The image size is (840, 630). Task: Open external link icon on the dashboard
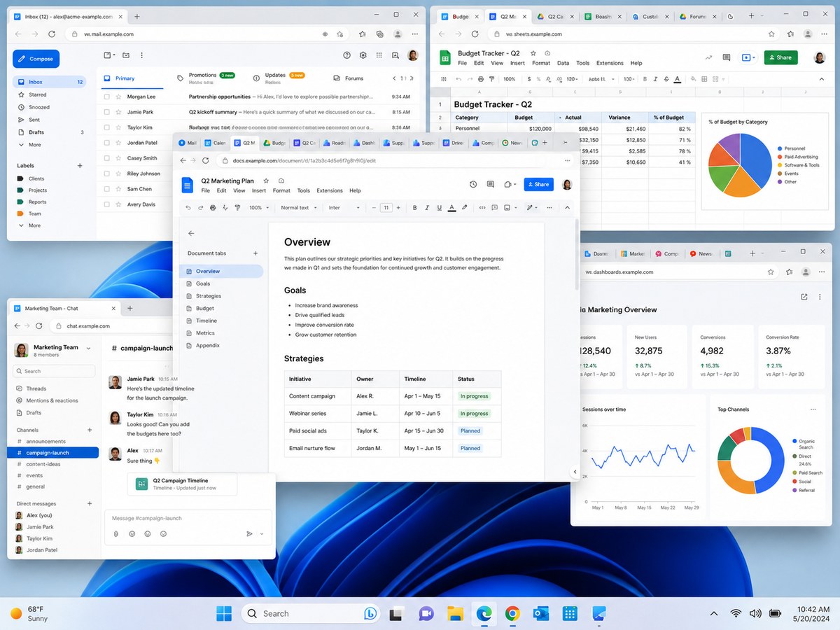point(804,297)
